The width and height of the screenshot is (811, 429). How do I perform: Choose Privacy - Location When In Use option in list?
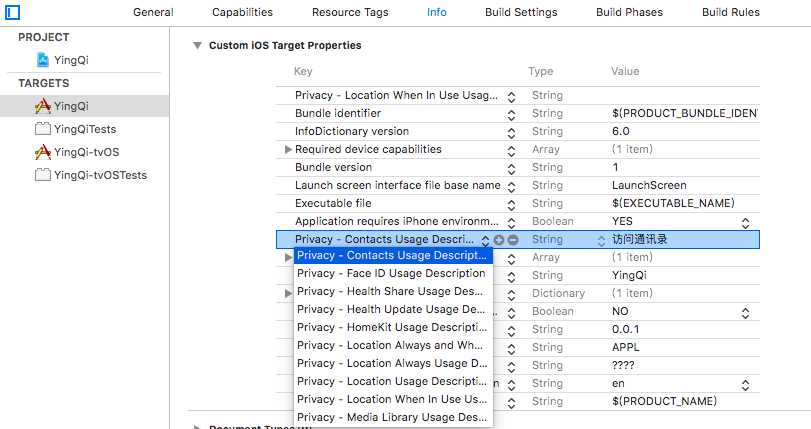[x=393, y=400]
